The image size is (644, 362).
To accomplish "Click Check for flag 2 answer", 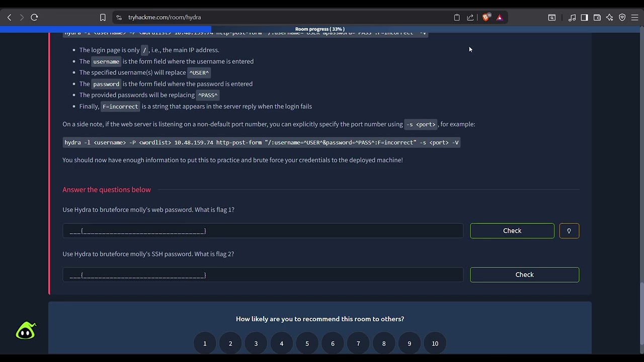I will (x=525, y=275).
